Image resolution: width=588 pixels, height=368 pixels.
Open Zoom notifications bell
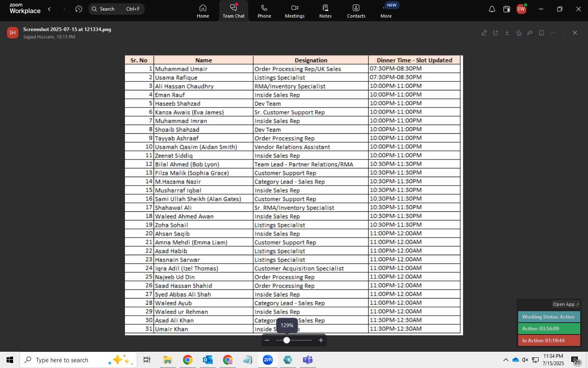coord(492,9)
